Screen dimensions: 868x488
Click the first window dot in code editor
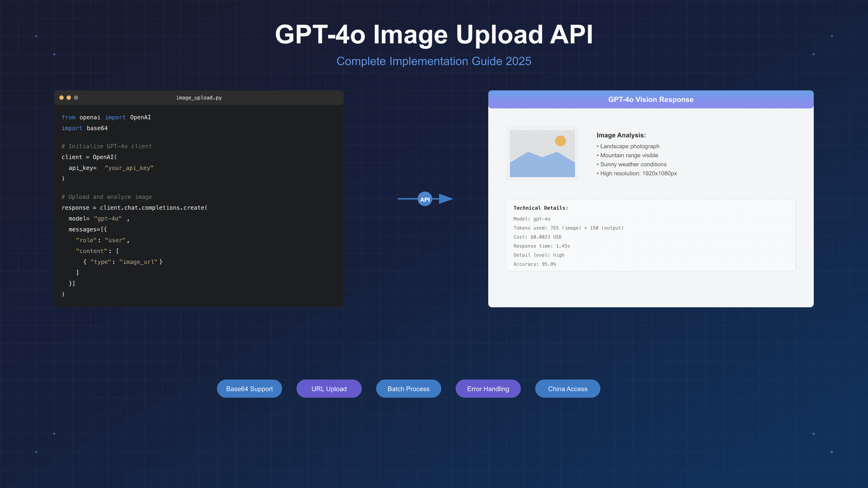click(x=61, y=98)
